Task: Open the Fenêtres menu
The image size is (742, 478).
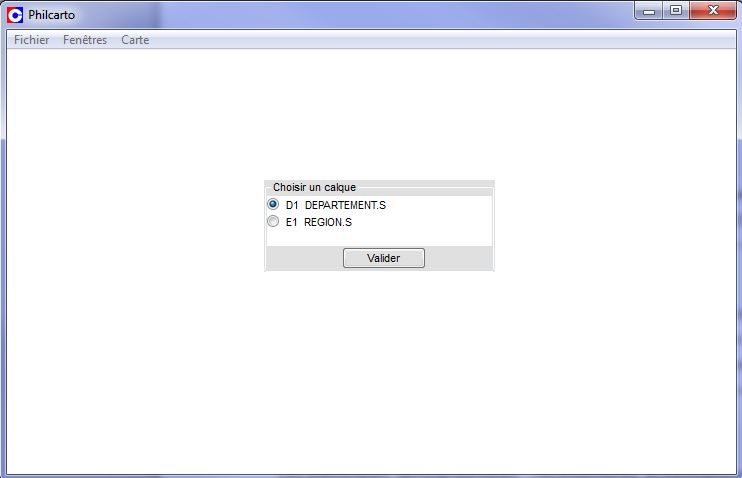Action: tap(85, 40)
